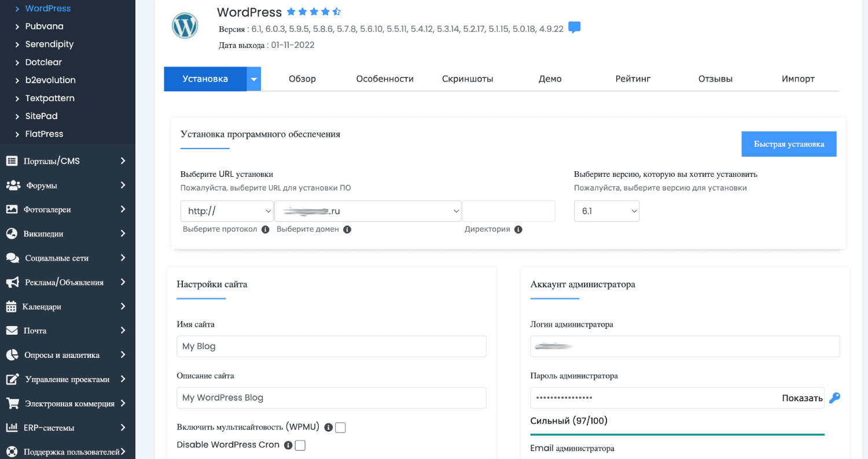Click the Почта envelope icon

[12, 331]
